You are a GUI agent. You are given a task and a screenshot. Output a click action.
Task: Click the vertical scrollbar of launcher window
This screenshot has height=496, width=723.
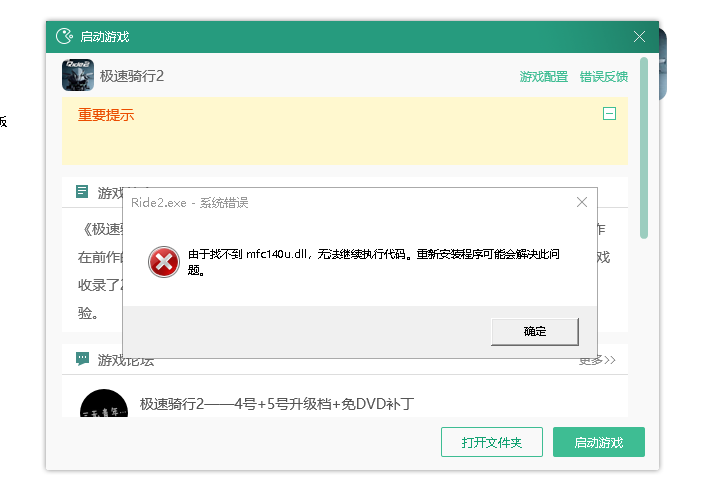[x=644, y=148]
